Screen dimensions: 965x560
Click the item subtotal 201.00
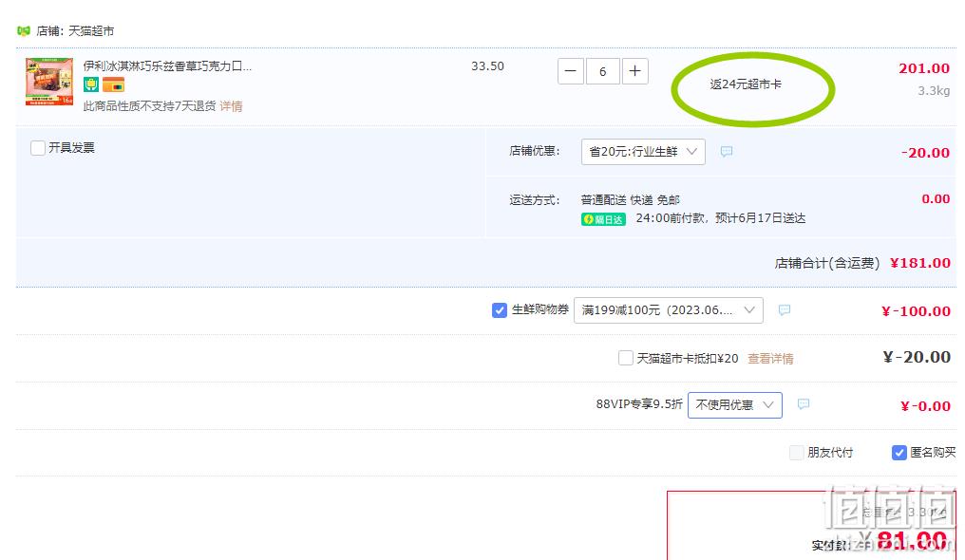tap(924, 68)
